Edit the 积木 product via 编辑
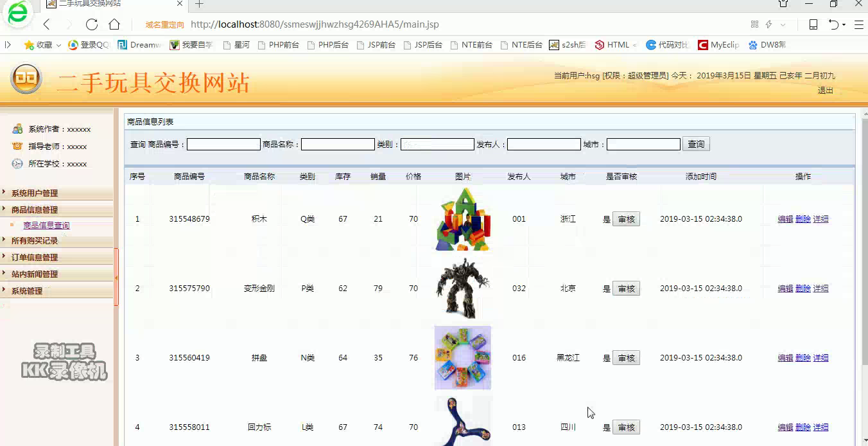868x446 pixels. pyautogui.click(x=785, y=219)
